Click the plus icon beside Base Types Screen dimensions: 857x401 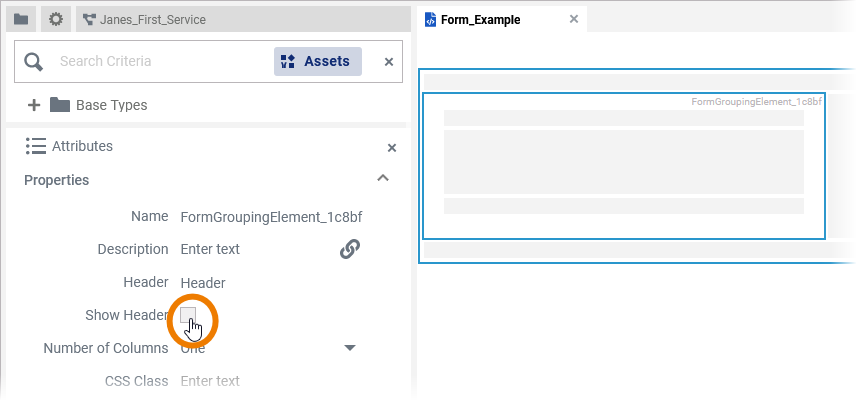tap(33, 105)
